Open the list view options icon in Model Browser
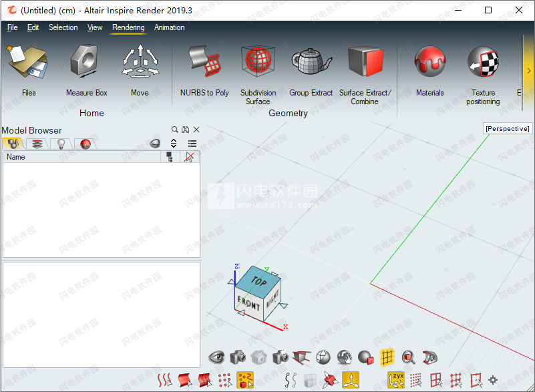The height and width of the screenshot is (392, 535). point(192,144)
